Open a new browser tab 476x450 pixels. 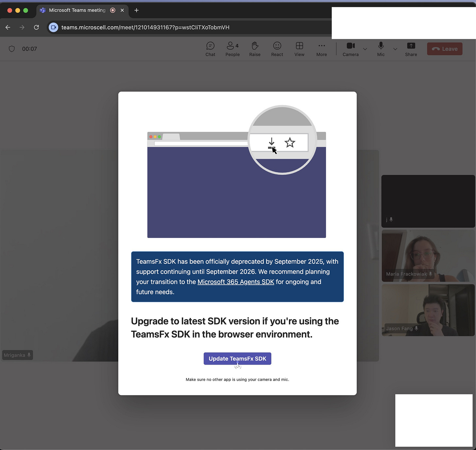click(x=137, y=10)
